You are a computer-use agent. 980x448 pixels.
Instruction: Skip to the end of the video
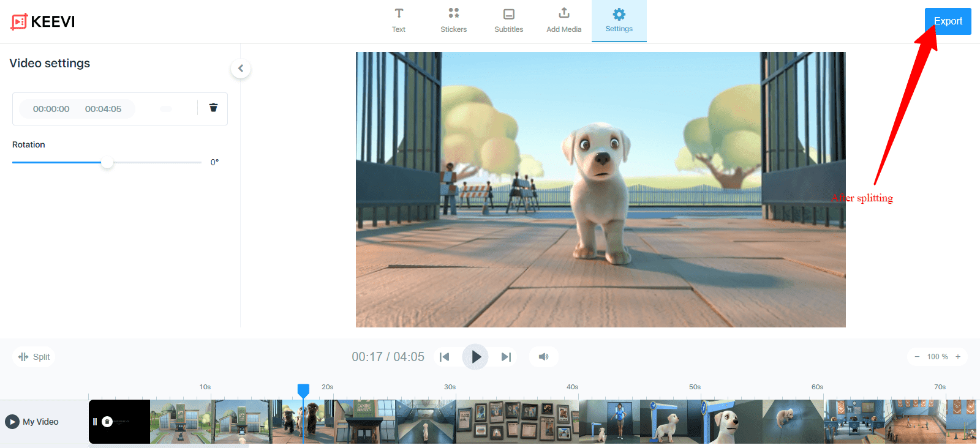click(x=506, y=357)
